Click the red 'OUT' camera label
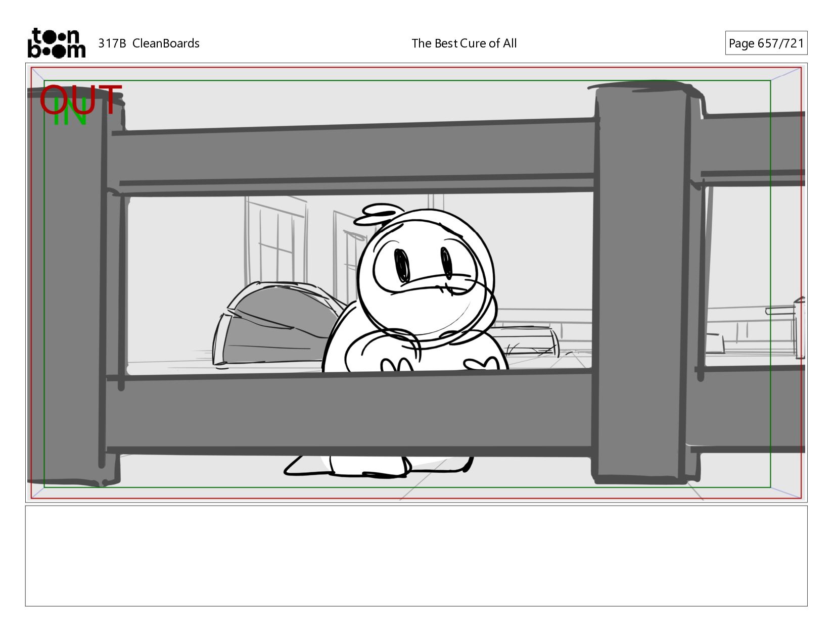The width and height of the screenshot is (834, 644). [x=81, y=100]
